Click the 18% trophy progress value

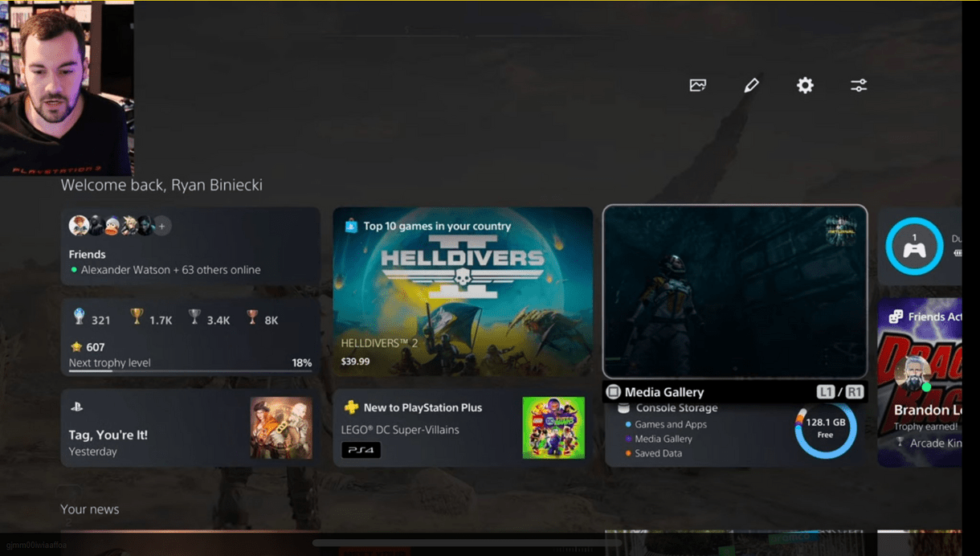pyautogui.click(x=302, y=363)
